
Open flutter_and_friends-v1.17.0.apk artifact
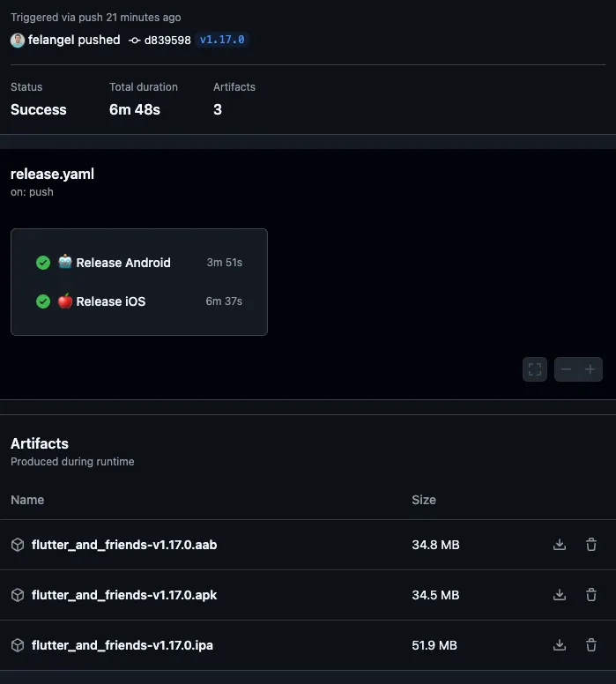pos(124,595)
